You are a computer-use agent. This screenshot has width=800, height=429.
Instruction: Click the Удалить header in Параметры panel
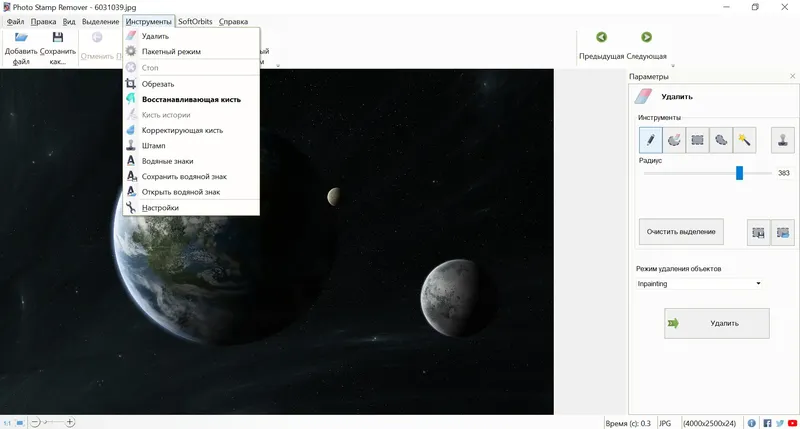coord(677,96)
